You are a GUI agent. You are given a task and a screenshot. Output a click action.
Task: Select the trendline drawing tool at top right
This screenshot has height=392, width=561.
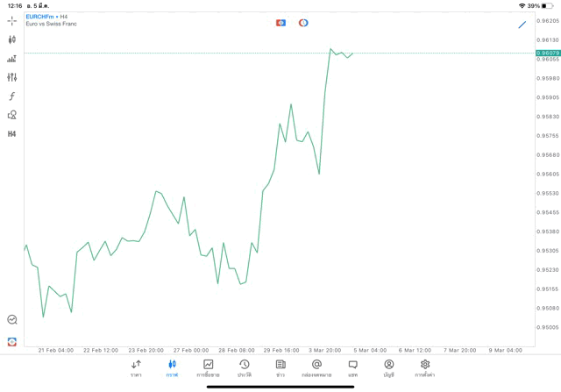click(522, 25)
